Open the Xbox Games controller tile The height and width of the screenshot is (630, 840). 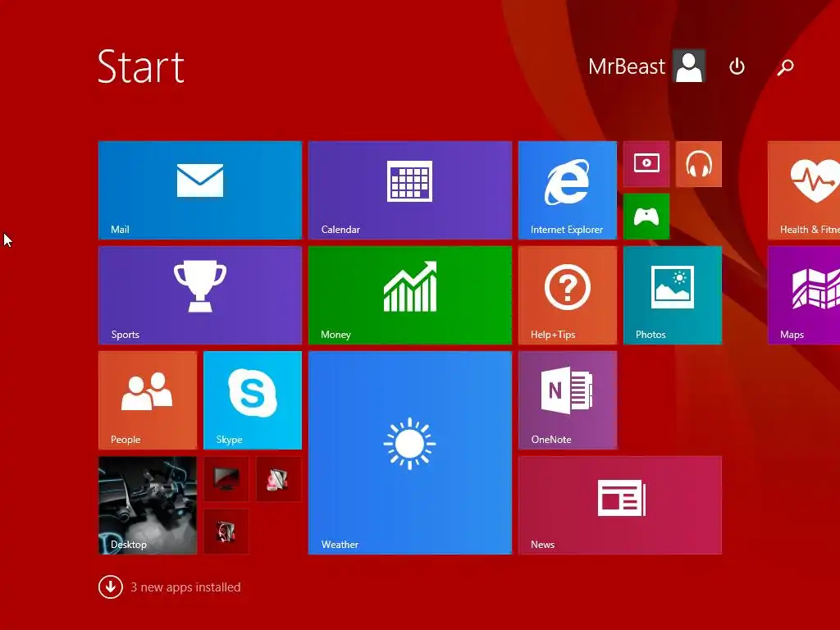(646, 217)
